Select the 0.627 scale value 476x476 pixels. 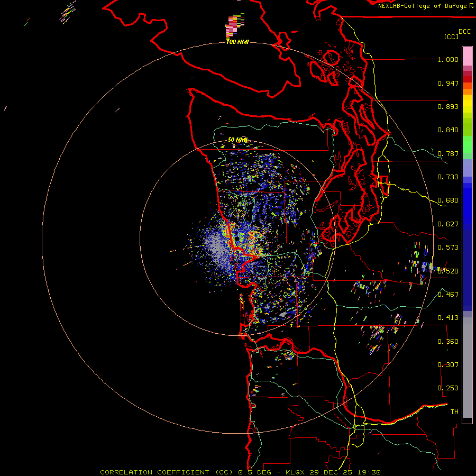click(448, 224)
